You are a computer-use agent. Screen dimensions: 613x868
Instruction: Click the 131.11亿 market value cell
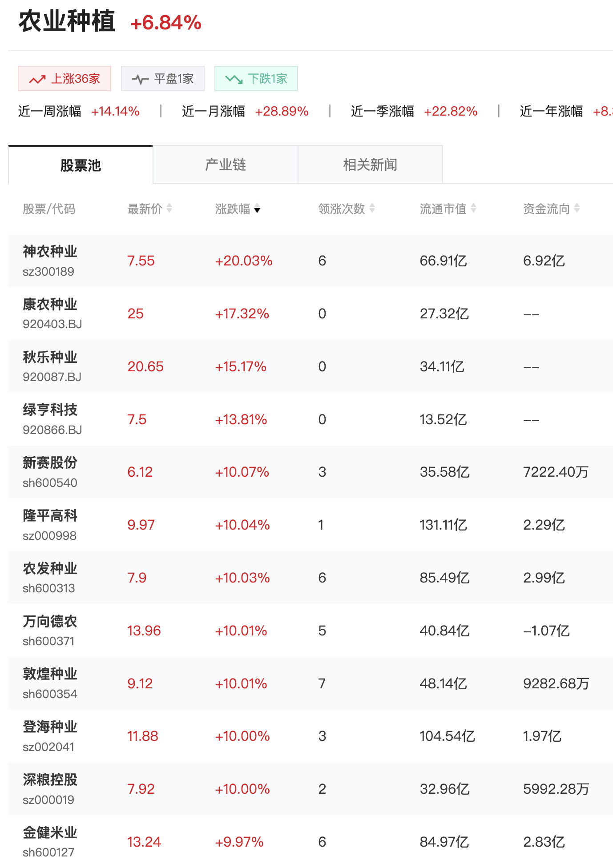444,525
